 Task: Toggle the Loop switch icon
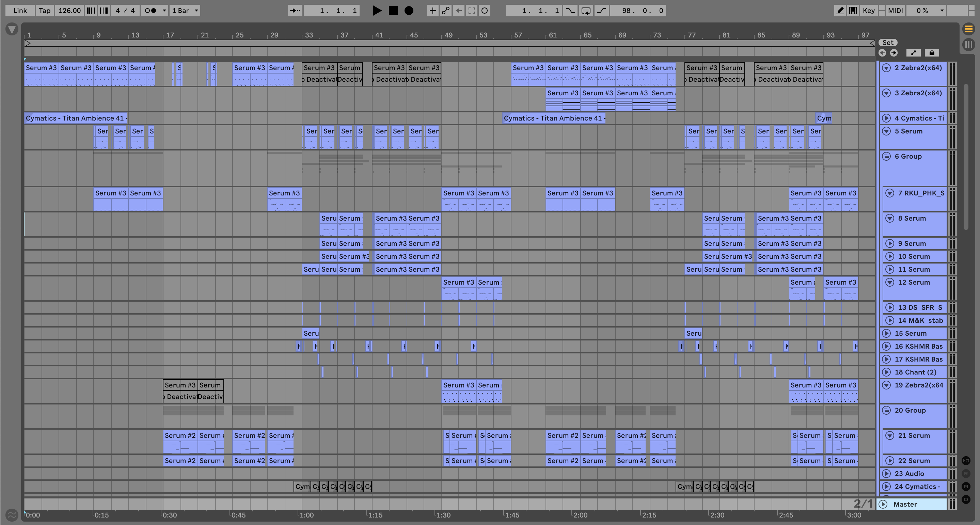tap(586, 11)
